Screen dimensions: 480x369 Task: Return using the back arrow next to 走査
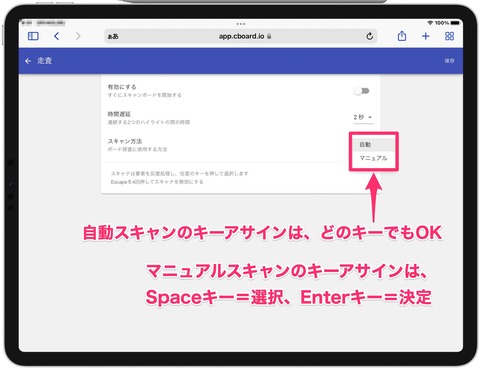click(x=28, y=61)
